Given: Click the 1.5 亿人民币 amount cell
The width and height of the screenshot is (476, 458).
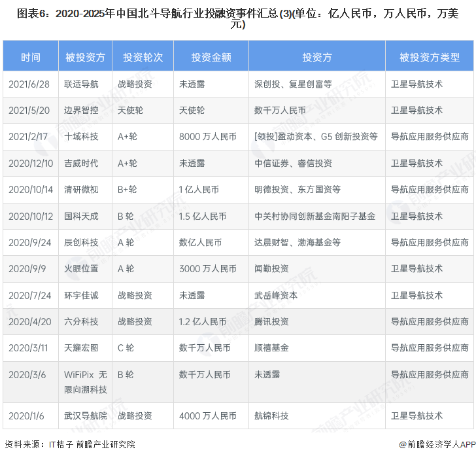Looking at the screenshot, I should click(203, 216).
